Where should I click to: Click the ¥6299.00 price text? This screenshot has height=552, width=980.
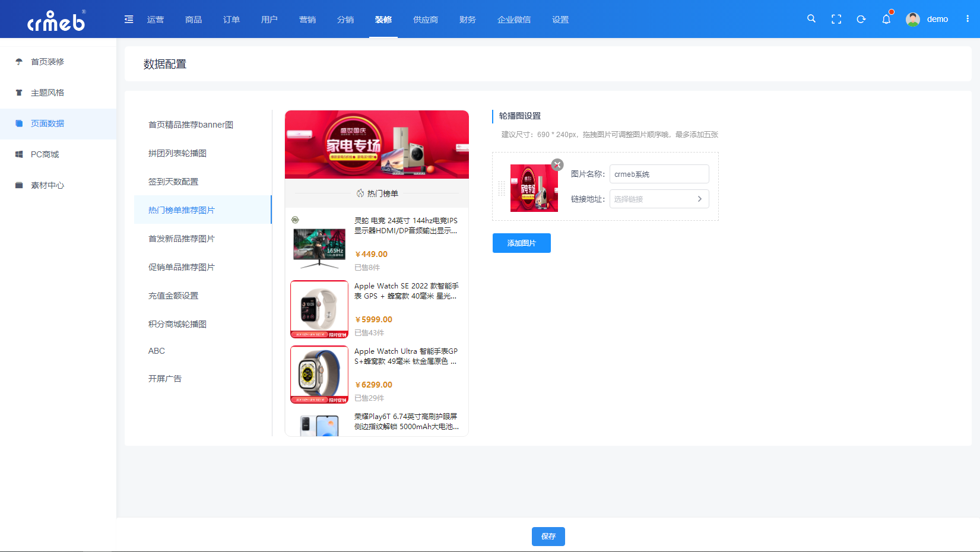tap(373, 385)
